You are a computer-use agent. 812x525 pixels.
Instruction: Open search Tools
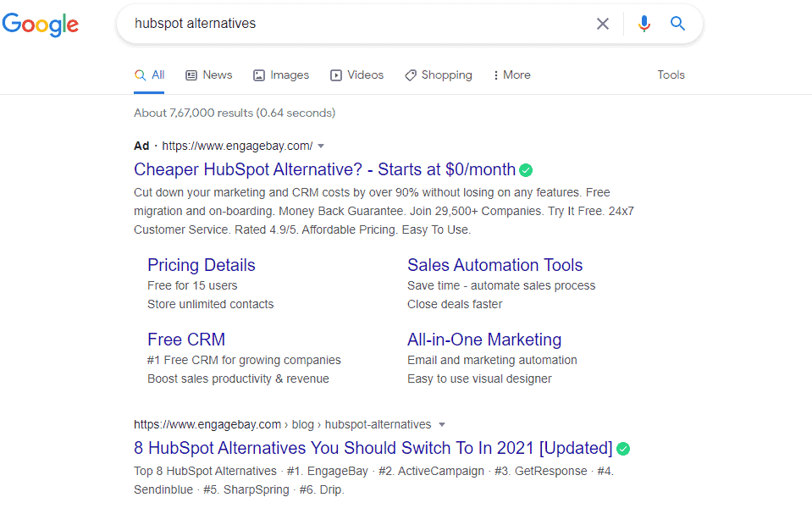point(671,75)
